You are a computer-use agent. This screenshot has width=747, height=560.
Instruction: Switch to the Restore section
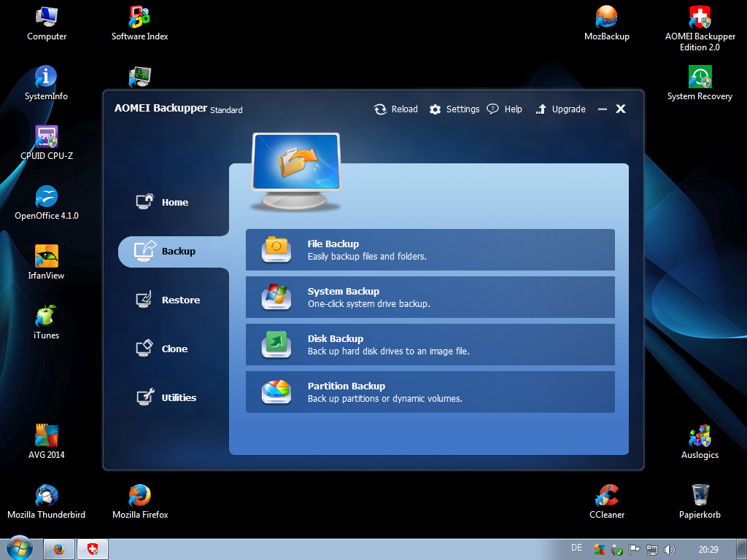[168, 300]
